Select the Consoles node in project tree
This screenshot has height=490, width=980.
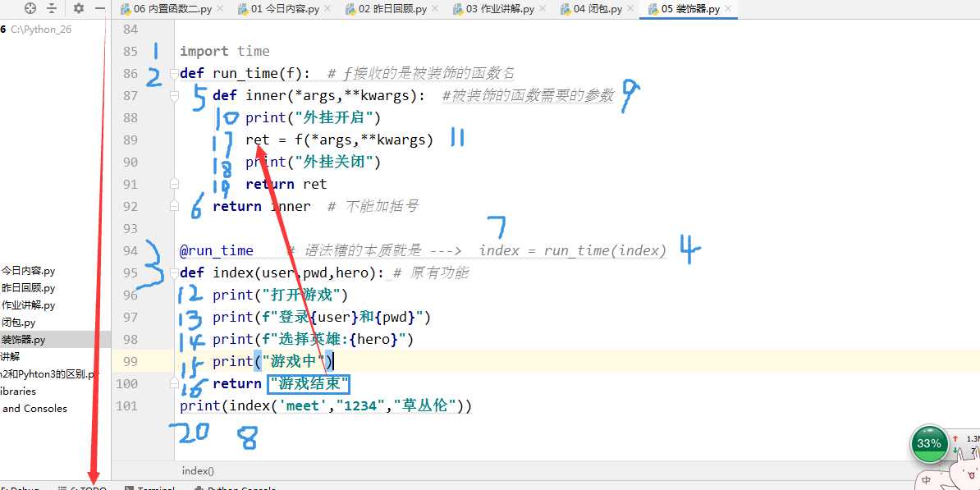tap(34, 409)
